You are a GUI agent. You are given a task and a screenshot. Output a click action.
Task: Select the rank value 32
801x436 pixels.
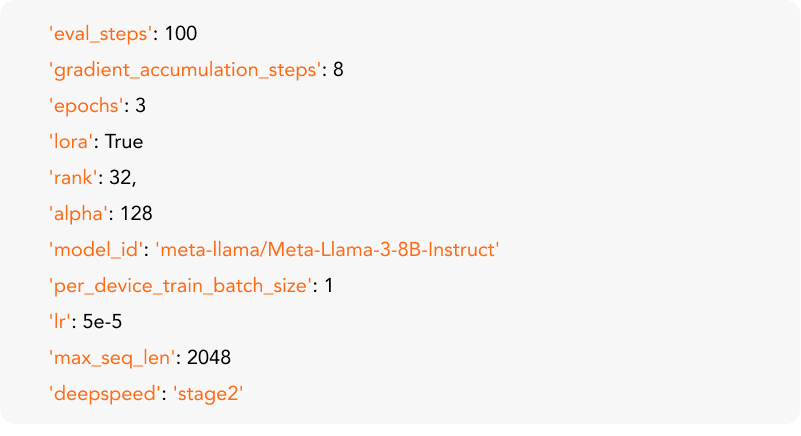pos(122,178)
